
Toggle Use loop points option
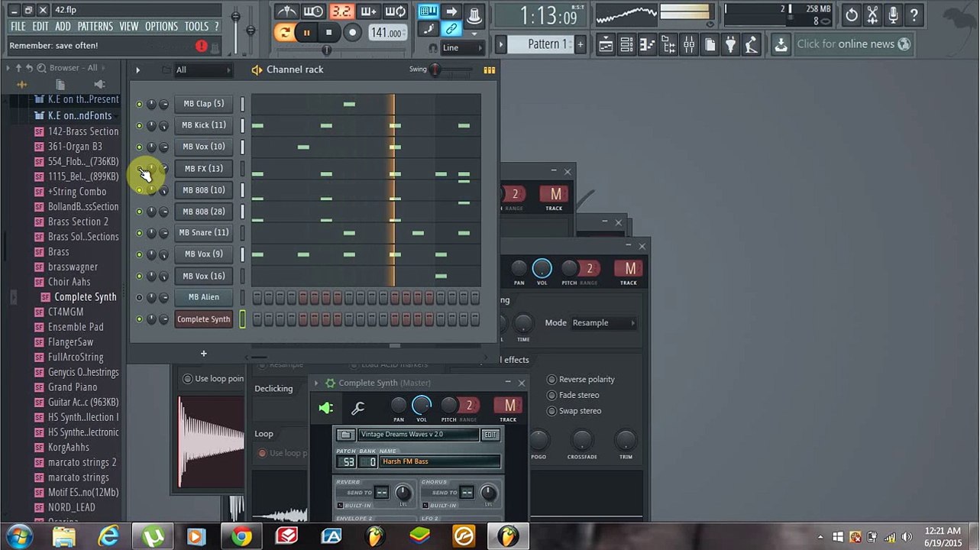[x=188, y=379]
